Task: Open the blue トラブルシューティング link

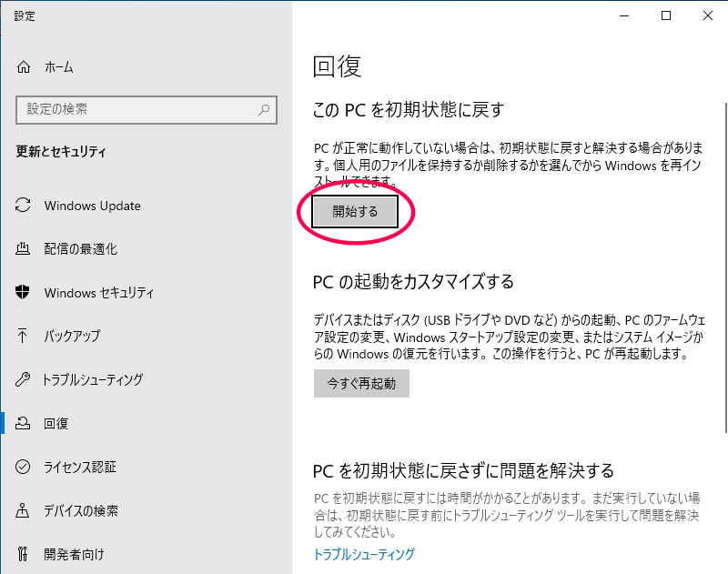Action: point(364,554)
